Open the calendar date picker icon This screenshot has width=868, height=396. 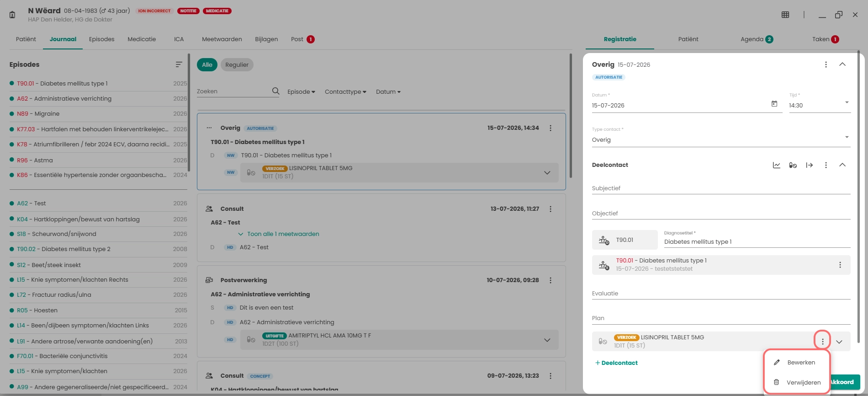pos(774,104)
